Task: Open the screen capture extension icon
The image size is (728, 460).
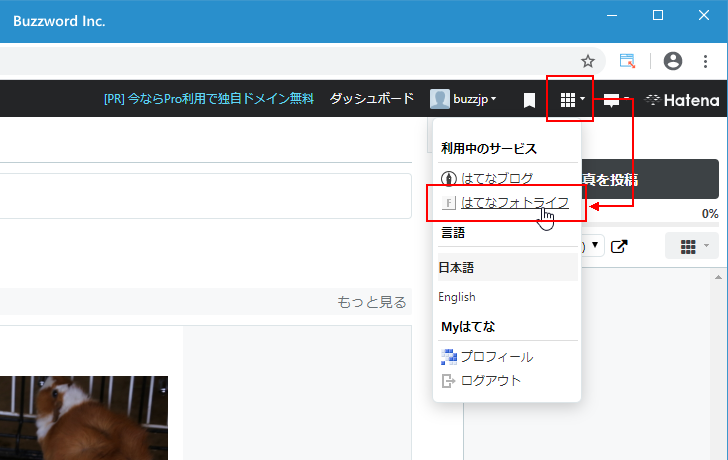Action: pyautogui.click(x=627, y=61)
